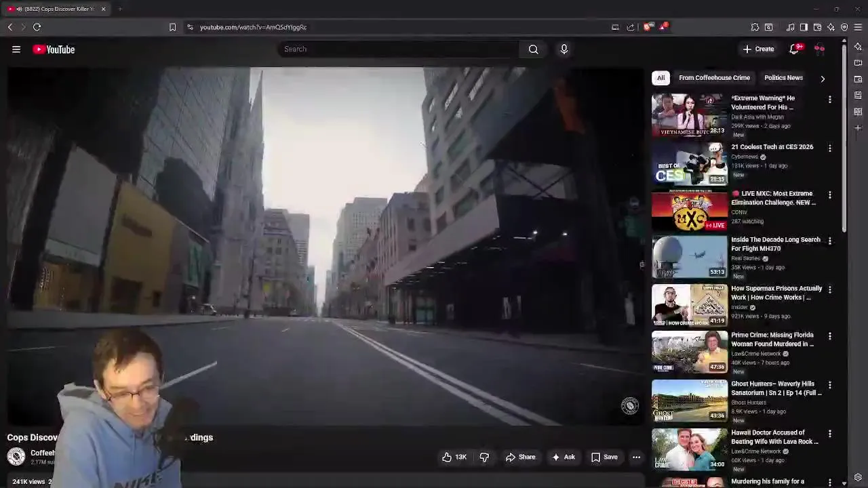Click the browser address bar URL

253,27
